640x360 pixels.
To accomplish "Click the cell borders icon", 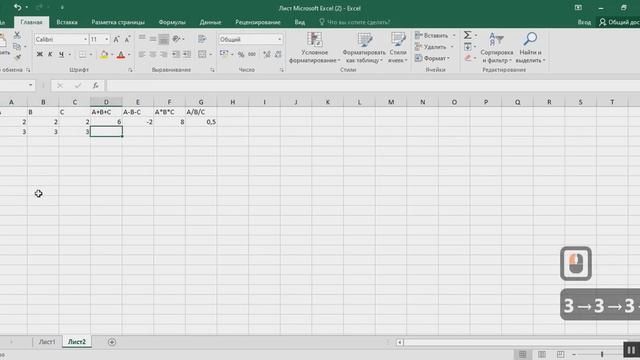I will [82, 54].
